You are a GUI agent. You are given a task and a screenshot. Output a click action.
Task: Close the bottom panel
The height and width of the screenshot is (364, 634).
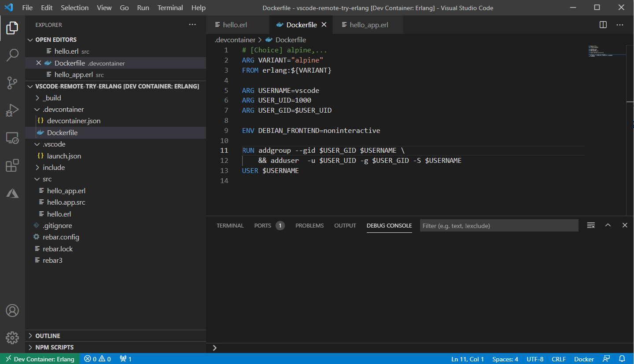(625, 225)
